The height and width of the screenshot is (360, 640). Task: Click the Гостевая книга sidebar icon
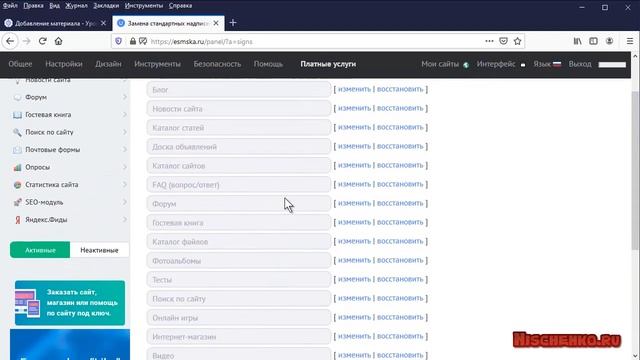pos(17,115)
